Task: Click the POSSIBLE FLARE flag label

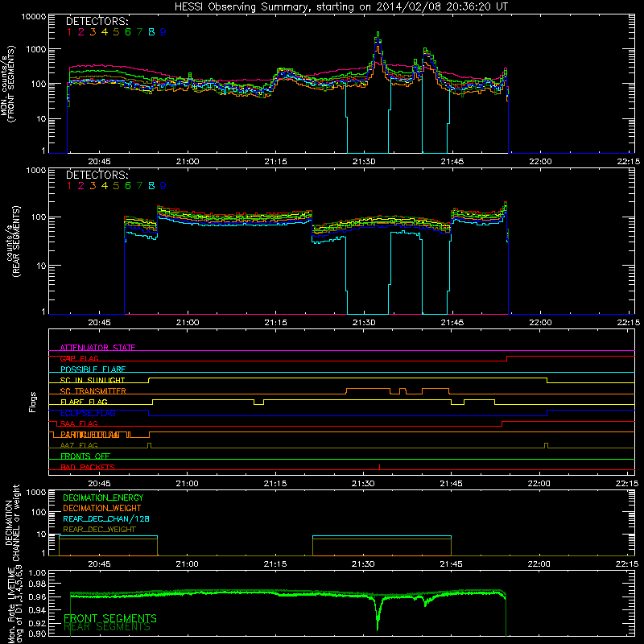Action: [x=93, y=369]
